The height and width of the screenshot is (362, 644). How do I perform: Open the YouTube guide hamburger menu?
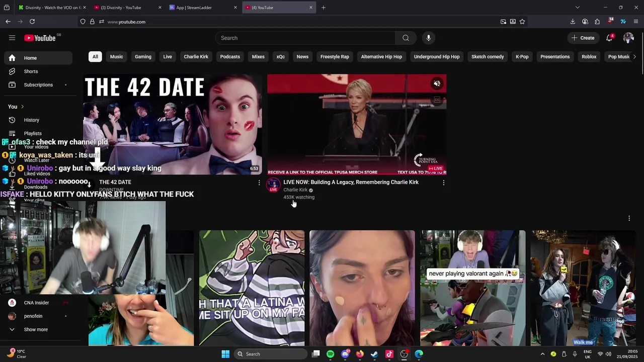[12, 38]
